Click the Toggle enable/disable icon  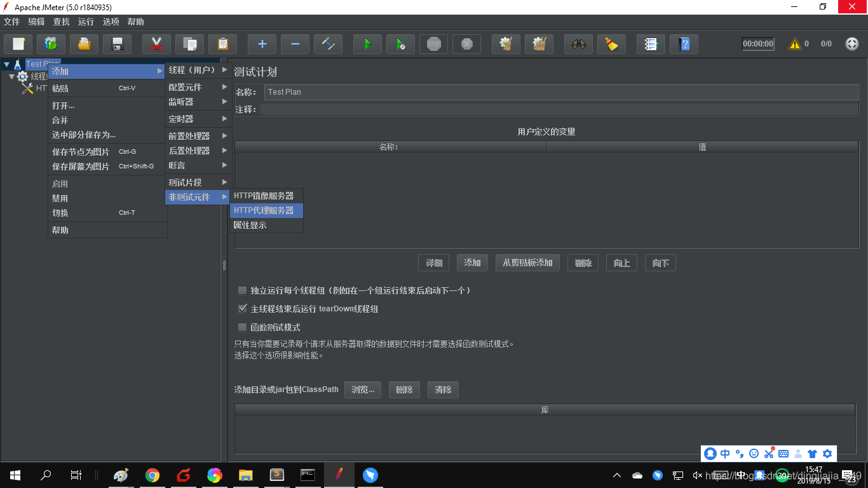click(x=329, y=44)
